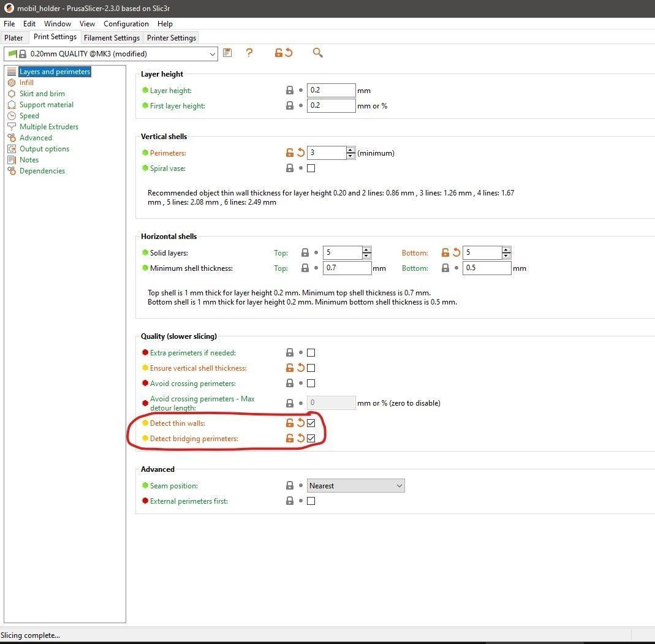Click the orange unlock icon beside Perimeters
The height and width of the screenshot is (644, 655).
click(289, 153)
